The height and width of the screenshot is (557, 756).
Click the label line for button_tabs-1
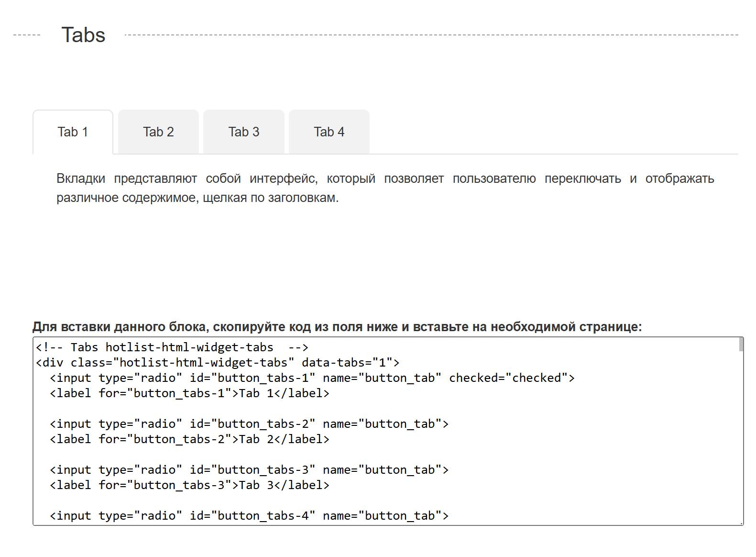tap(189, 393)
